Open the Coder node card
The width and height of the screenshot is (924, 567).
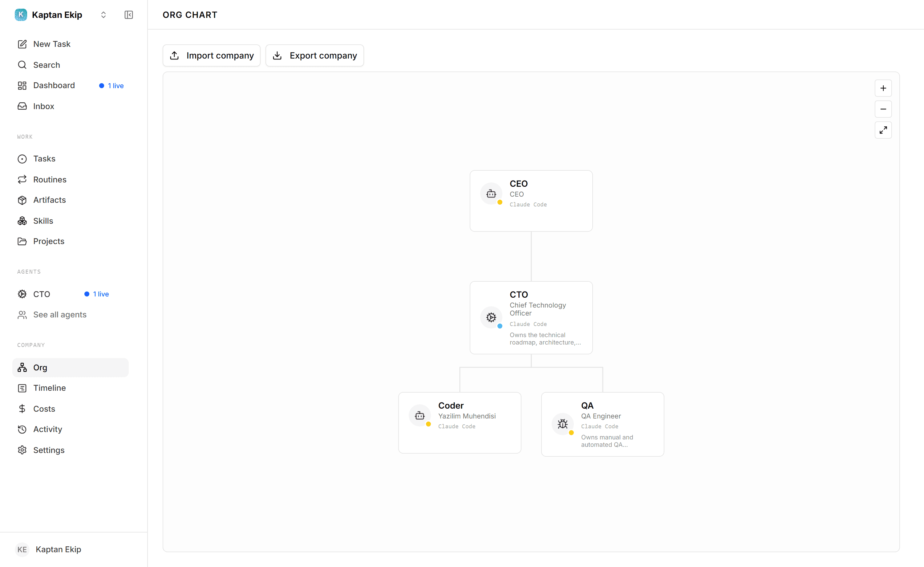point(459,422)
